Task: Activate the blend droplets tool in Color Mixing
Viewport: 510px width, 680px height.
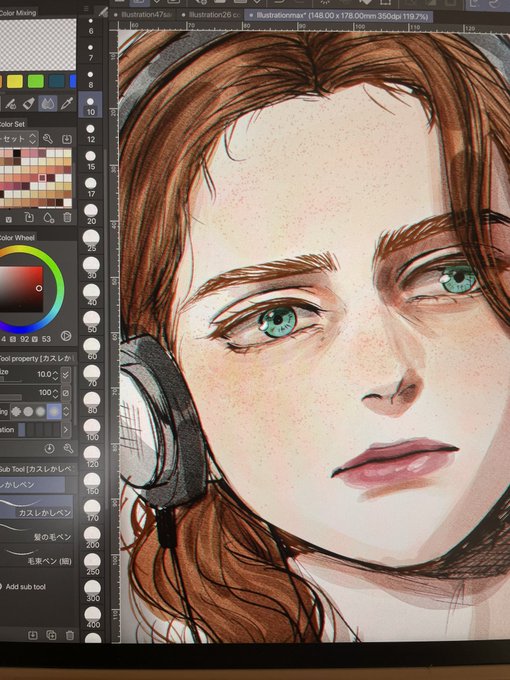Action: click(47, 104)
